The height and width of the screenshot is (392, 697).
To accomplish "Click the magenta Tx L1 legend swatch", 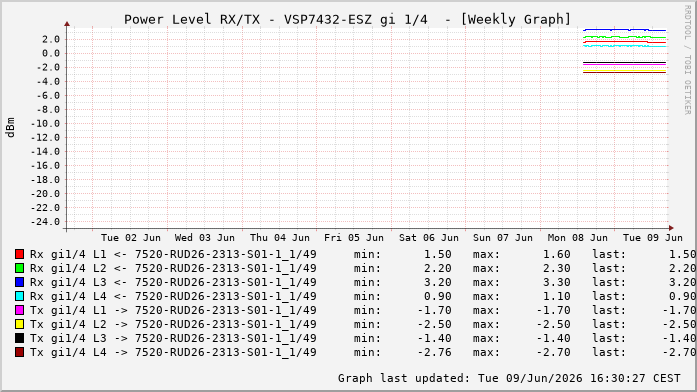I will [20, 310].
